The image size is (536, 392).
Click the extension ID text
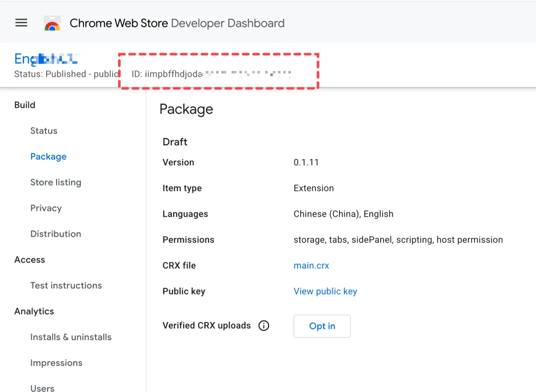211,74
